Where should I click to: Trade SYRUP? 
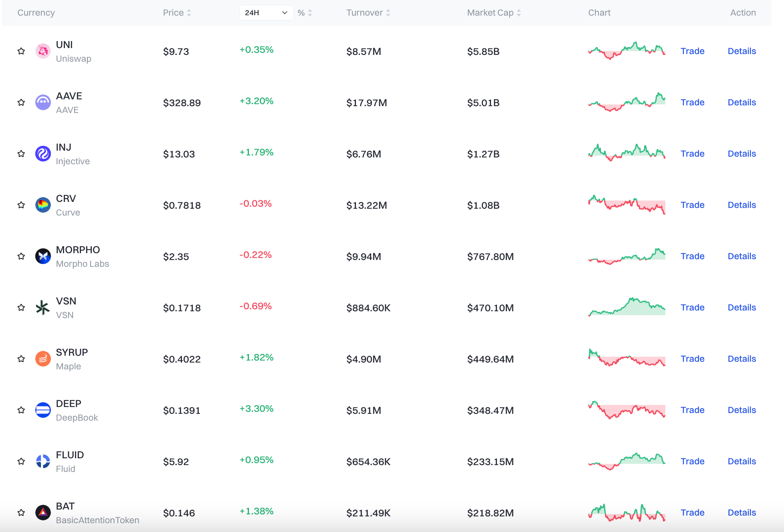coord(692,359)
